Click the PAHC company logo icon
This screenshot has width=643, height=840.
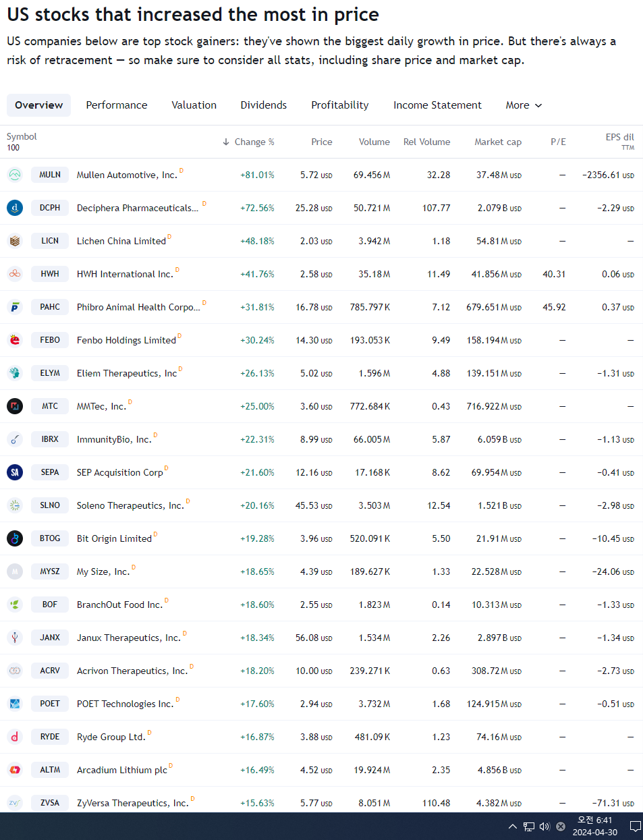[15, 307]
